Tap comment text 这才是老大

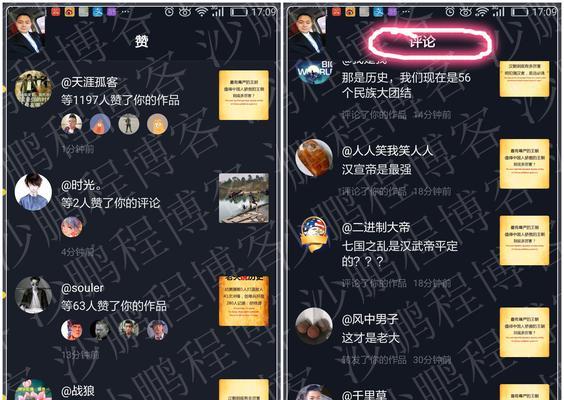pyautogui.click(x=370, y=338)
